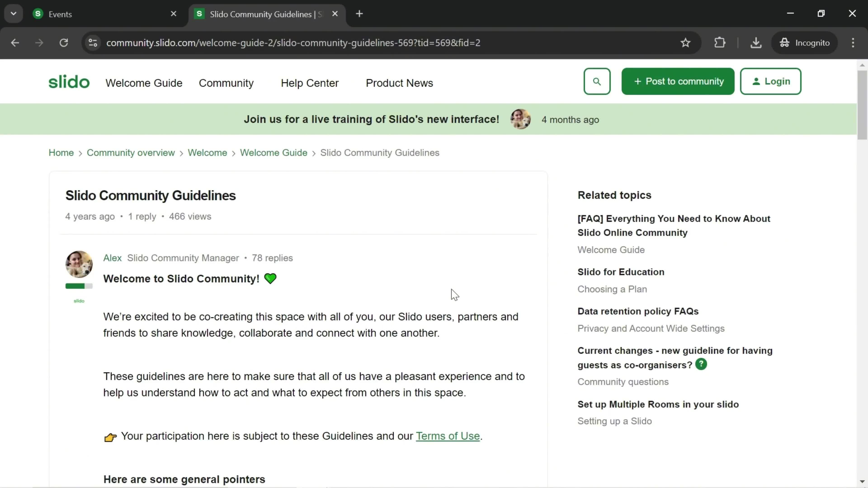868x488 pixels.
Task: Click Post to community button
Action: tap(678, 82)
